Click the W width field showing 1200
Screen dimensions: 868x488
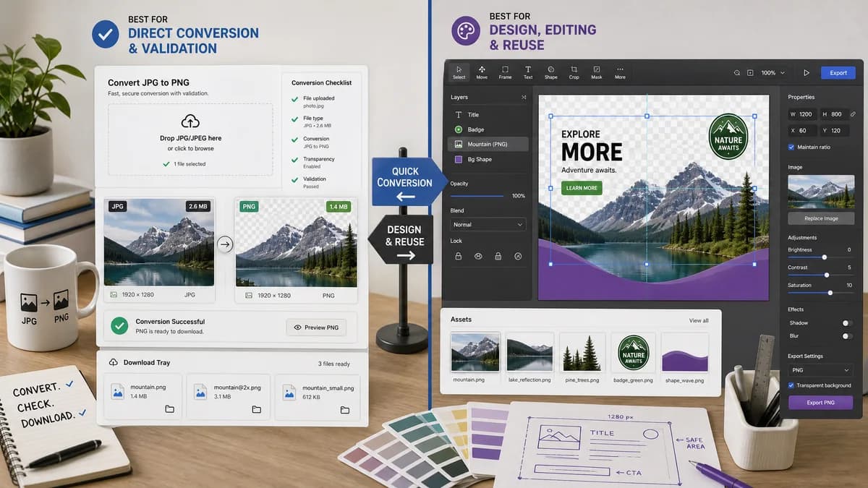pos(802,114)
